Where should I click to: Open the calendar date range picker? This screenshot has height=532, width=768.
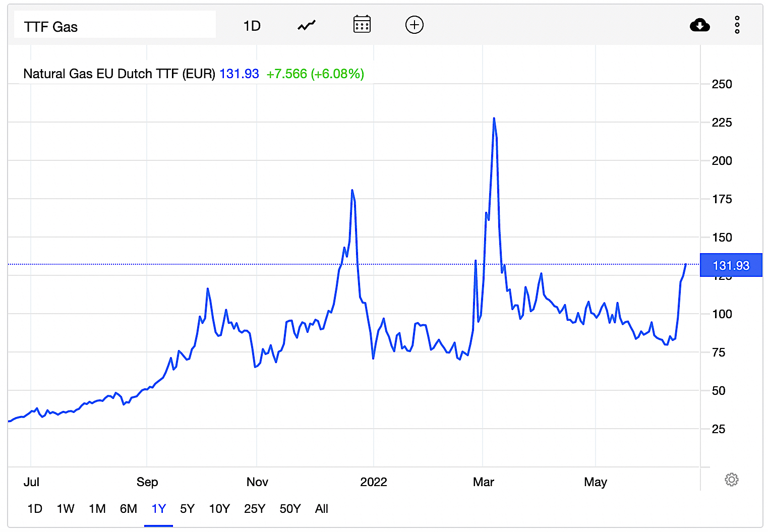click(x=362, y=25)
